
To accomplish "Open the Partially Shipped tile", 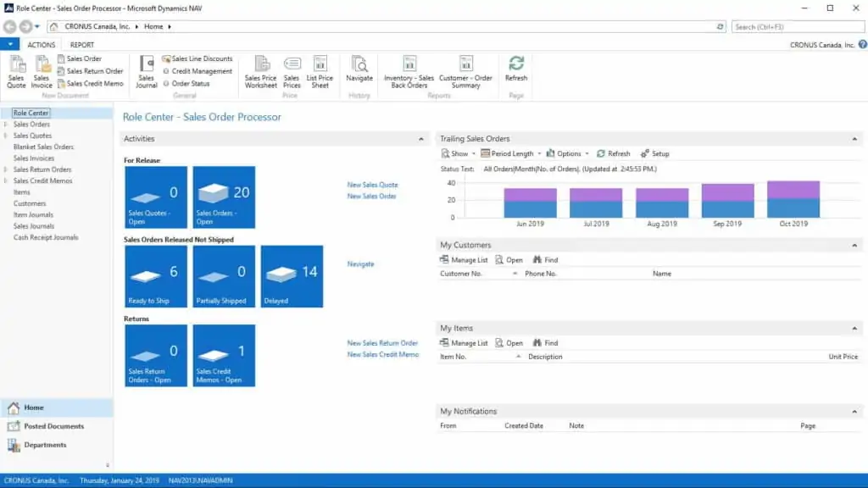I will tap(224, 276).
